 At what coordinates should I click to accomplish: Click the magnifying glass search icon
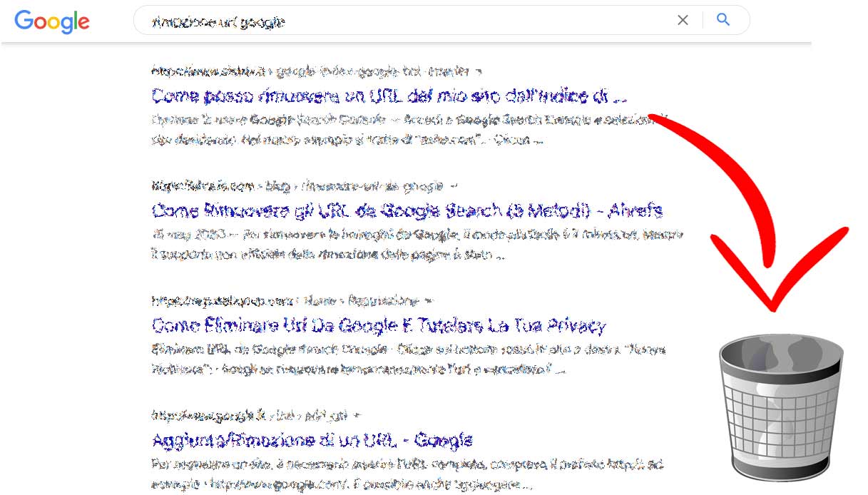pos(723,20)
